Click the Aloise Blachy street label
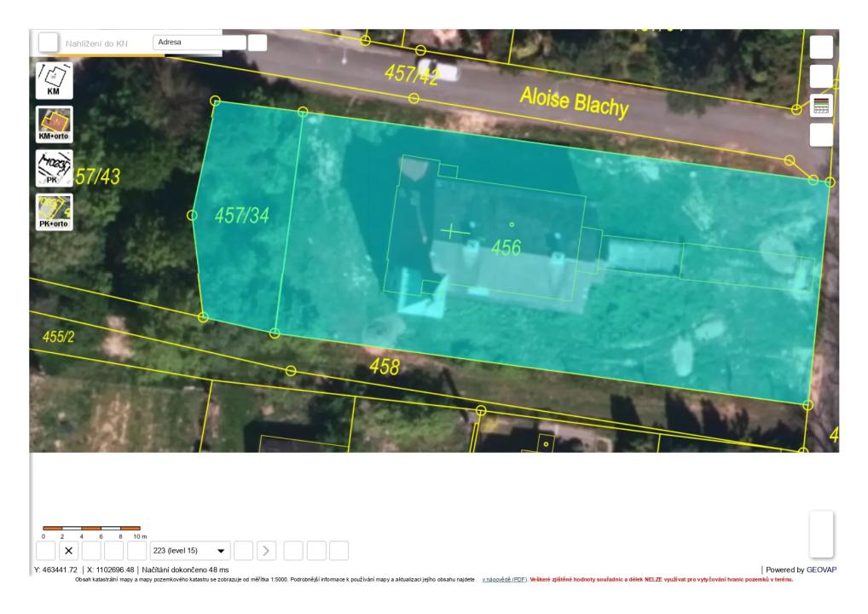This screenshot has height=614, width=868. (x=574, y=101)
